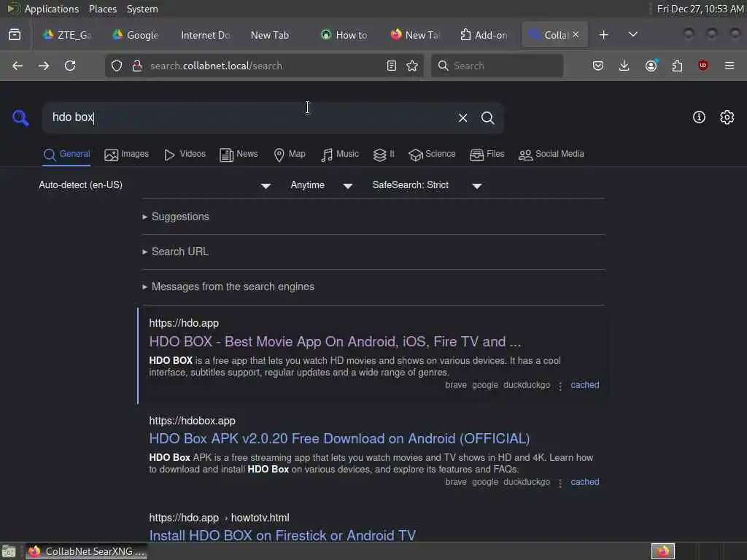Image resolution: width=747 pixels, height=560 pixels.
Task: Open the SafeSearch Strict dropdown
Action: coord(427,185)
